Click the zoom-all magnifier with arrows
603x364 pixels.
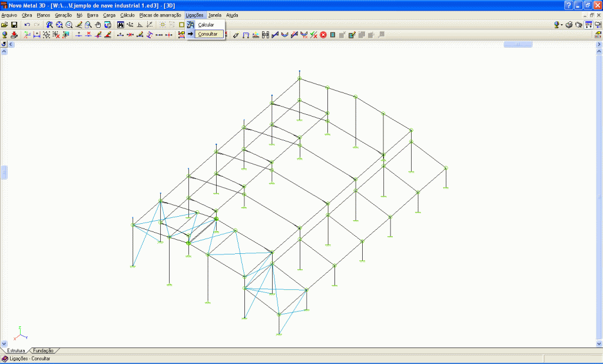59,25
